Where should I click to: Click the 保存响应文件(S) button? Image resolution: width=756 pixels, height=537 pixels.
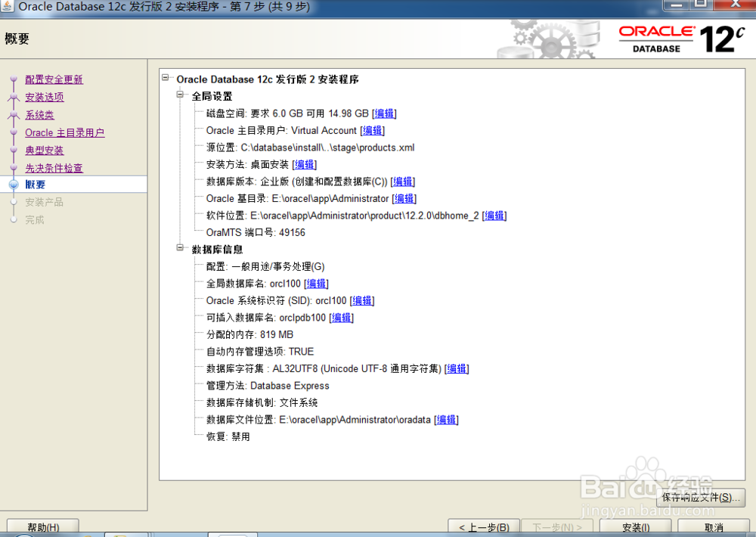[700, 498]
